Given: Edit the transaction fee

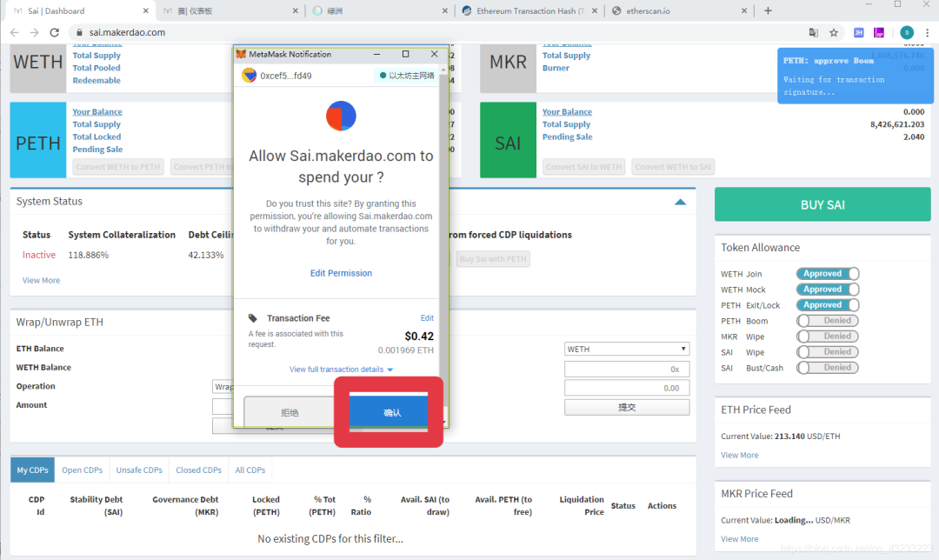Looking at the screenshot, I should point(427,318).
